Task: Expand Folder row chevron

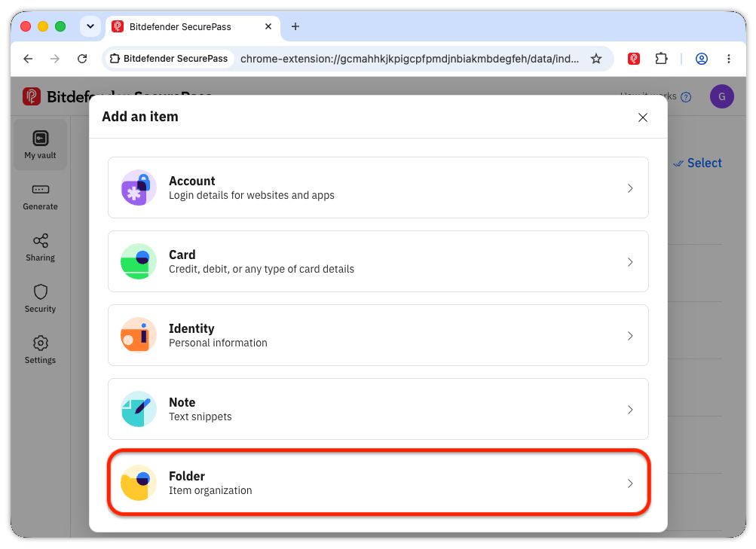Action: pos(630,483)
